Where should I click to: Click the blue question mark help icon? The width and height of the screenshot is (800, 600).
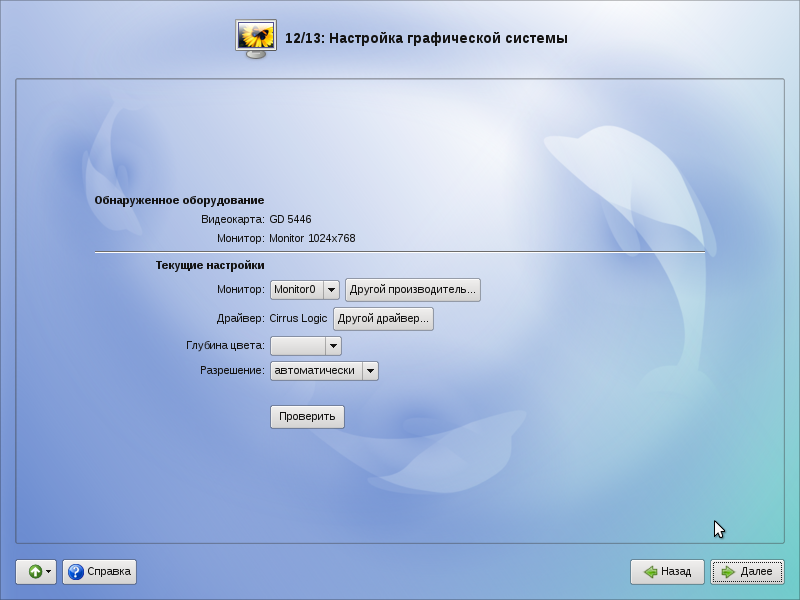[76, 572]
